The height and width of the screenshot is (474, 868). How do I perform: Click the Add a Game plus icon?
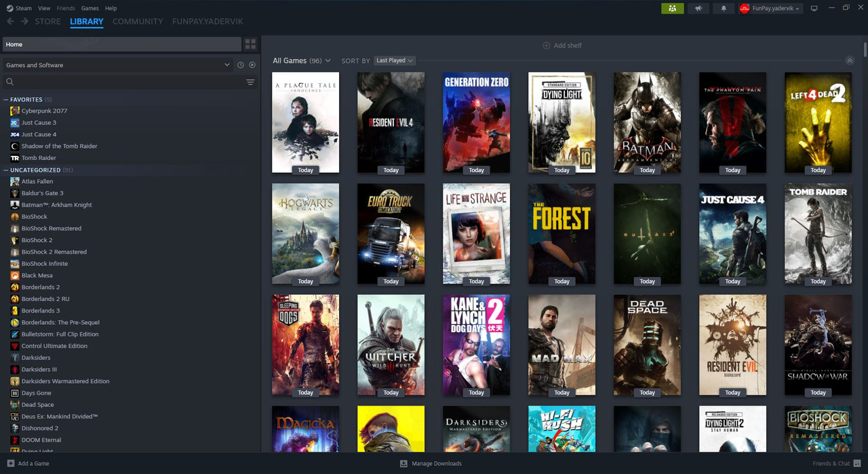tap(10, 463)
